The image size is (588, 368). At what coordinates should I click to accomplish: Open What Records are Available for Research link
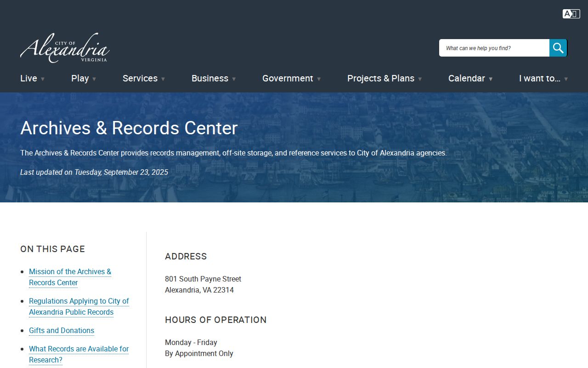pos(79,354)
